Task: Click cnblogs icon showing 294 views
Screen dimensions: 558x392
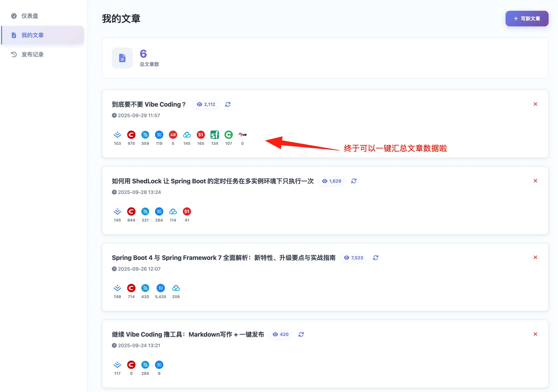Action: click(145, 365)
